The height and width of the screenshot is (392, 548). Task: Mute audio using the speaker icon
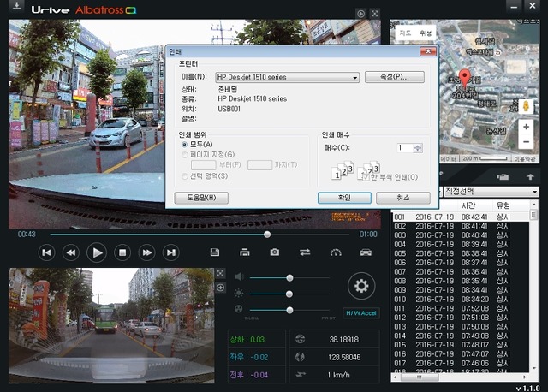(x=239, y=277)
